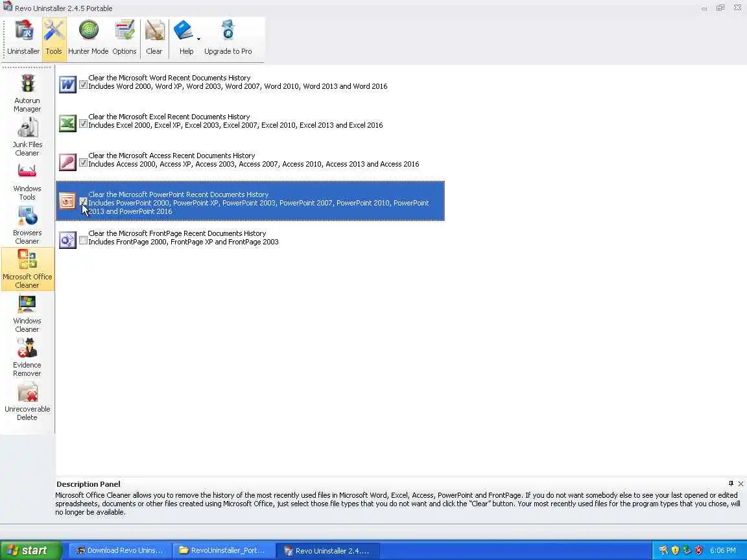Open Browsers Cleaner tool
The image size is (747, 560).
(27, 226)
